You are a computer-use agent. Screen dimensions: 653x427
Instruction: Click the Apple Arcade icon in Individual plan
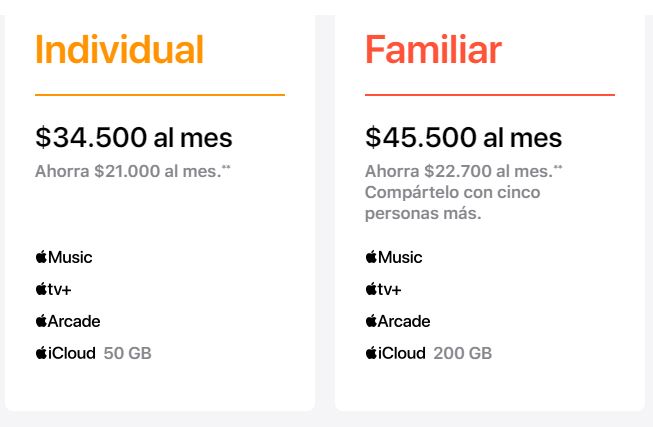tap(67, 321)
